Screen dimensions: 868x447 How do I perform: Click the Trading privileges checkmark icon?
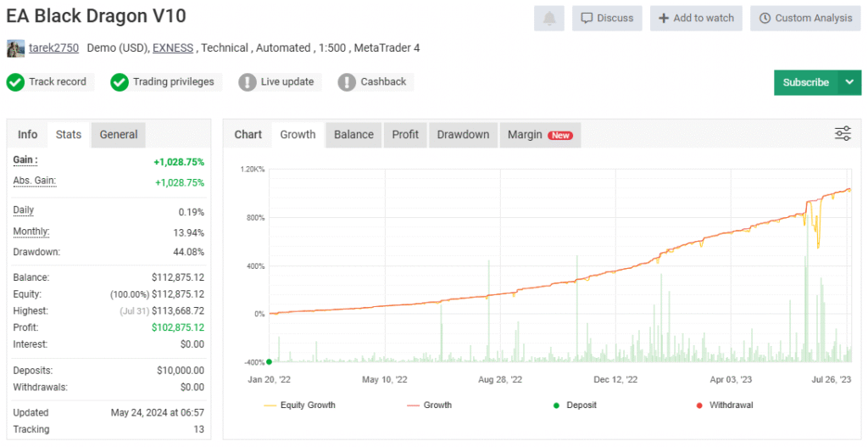tap(119, 82)
